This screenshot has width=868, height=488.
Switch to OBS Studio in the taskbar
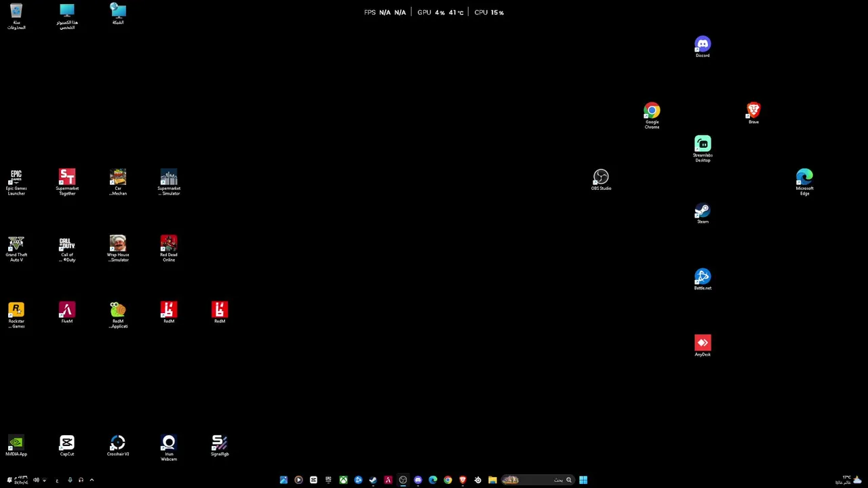point(403,480)
